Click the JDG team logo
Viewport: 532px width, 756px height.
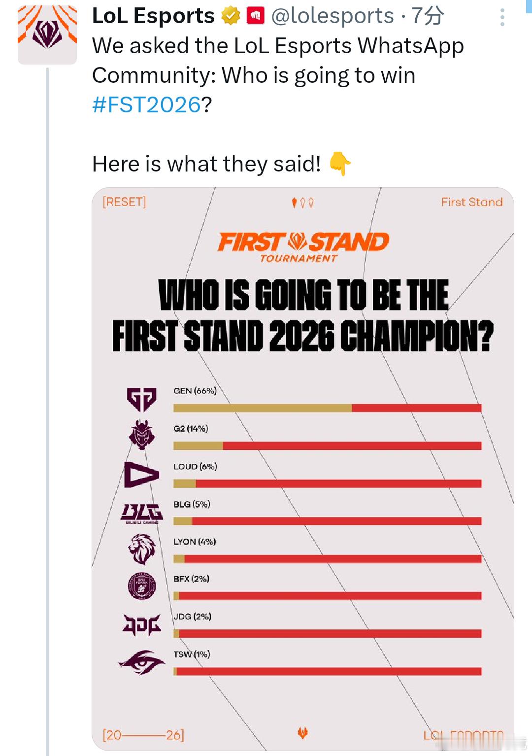(x=141, y=625)
